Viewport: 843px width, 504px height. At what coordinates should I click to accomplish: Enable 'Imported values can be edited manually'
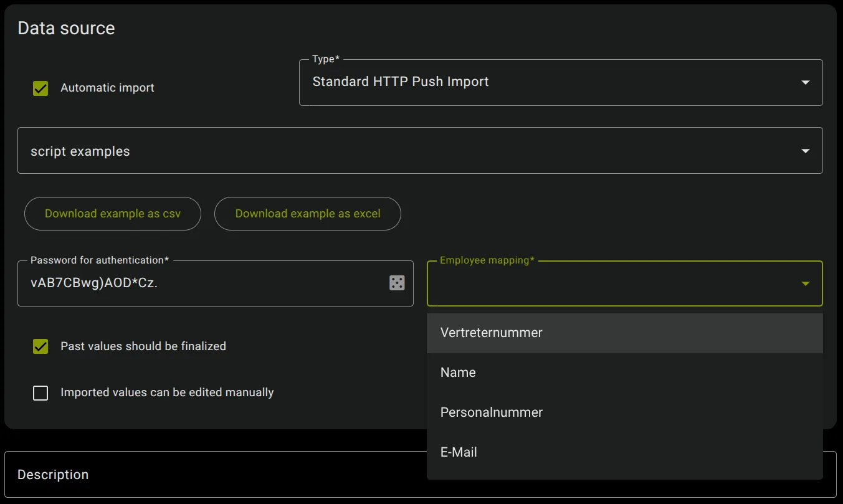tap(40, 392)
